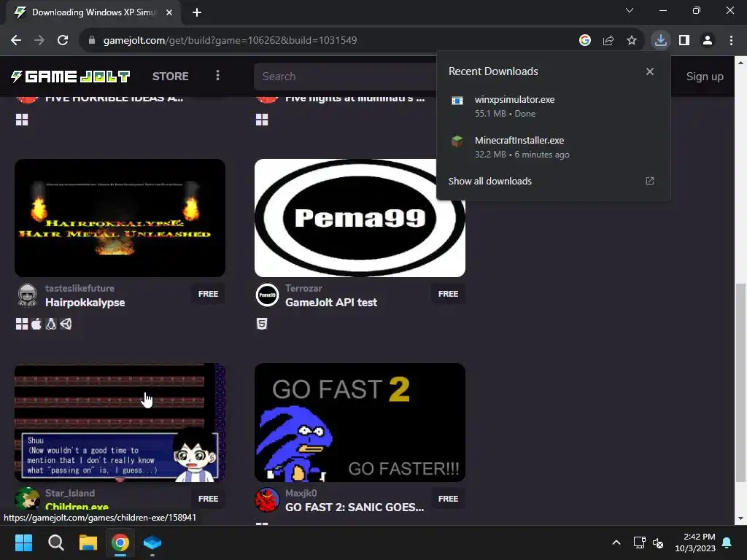
Task: Click winxpsimulator.exe file icon
Action: click(x=457, y=100)
